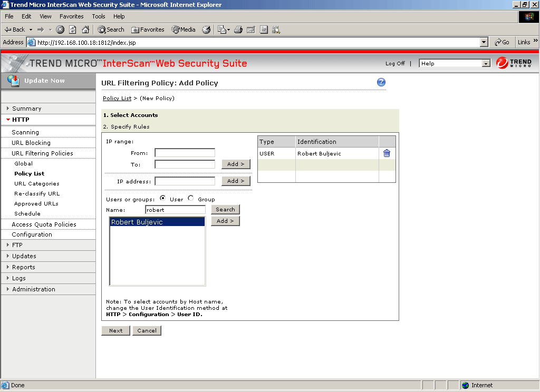Expand the Administration sidebar section
Image resolution: width=540 pixels, height=392 pixels.
33,289
